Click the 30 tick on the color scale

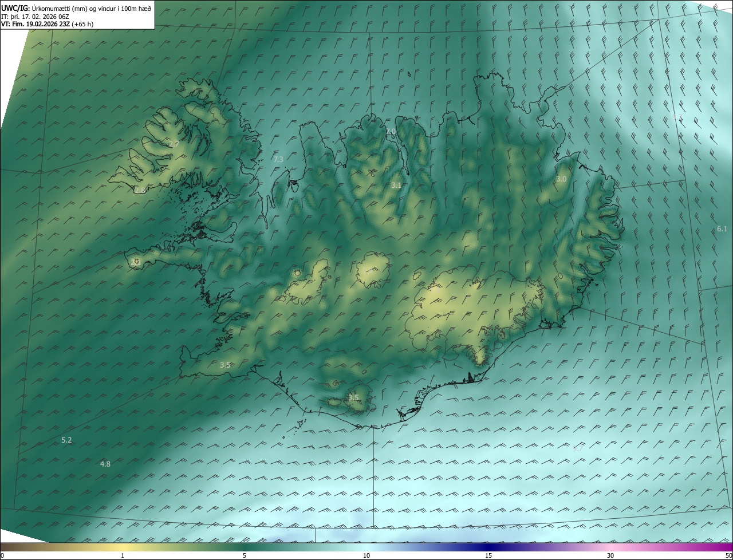610,555
